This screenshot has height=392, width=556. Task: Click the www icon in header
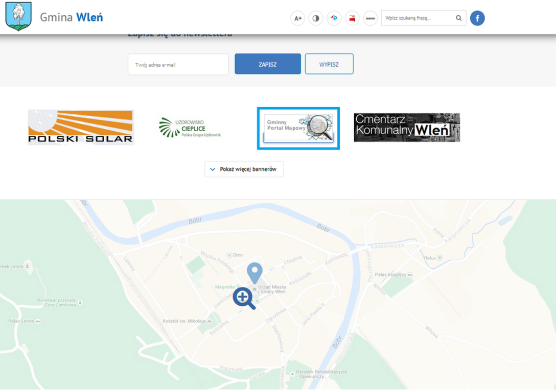[x=370, y=18]
